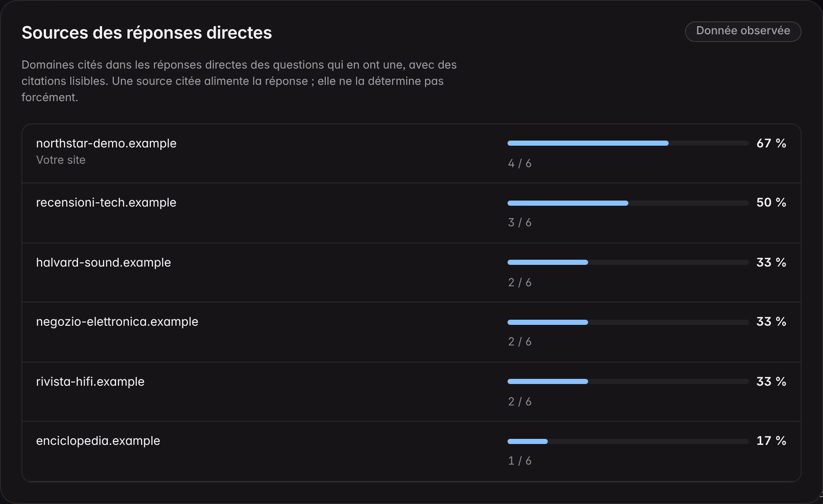Click the enciclopedia.example progress bar
The height and width of the screenshot is (504, 823).
[628, 441]
